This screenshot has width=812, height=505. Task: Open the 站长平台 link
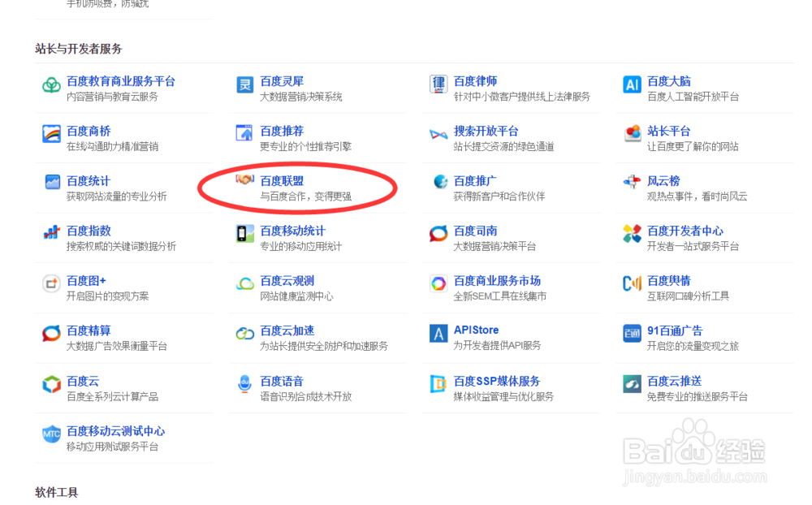tap(668, 131)
